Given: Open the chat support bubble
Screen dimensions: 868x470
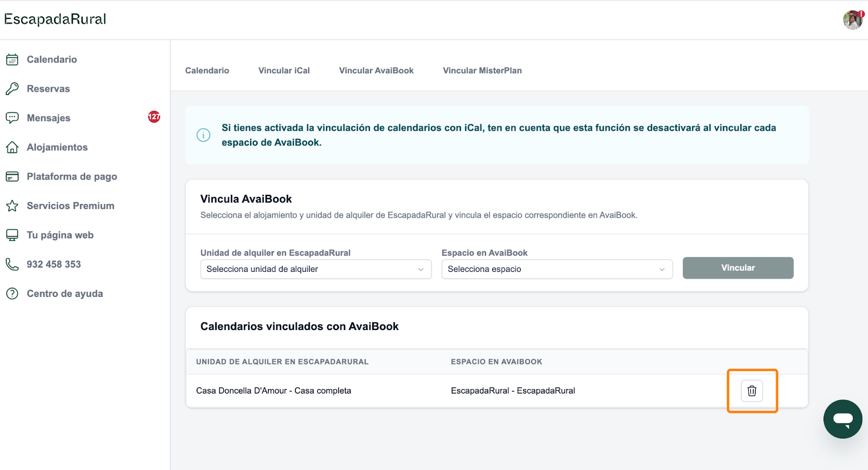Looking at the screenshot, I should click(843, 419).
